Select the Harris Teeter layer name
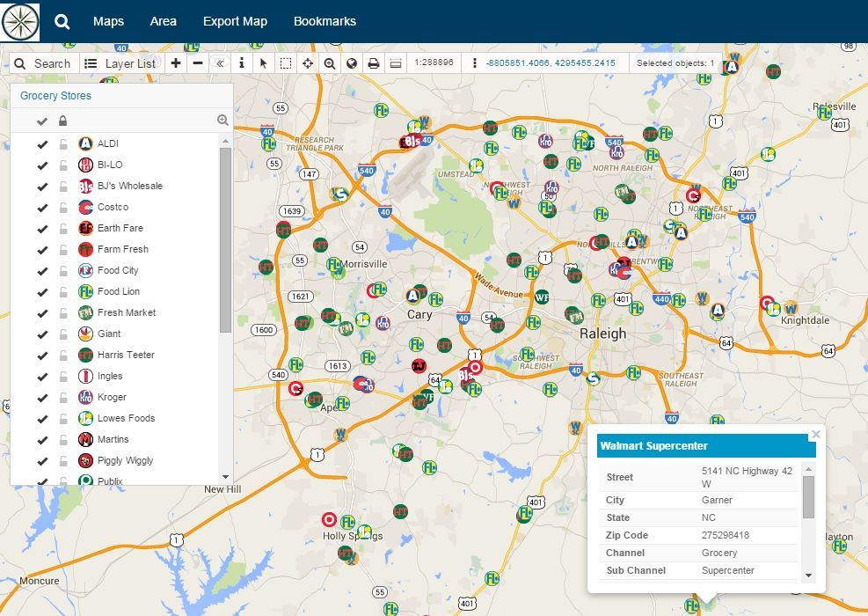The height and width of the screenshot is (616, 868). point(126,355)
